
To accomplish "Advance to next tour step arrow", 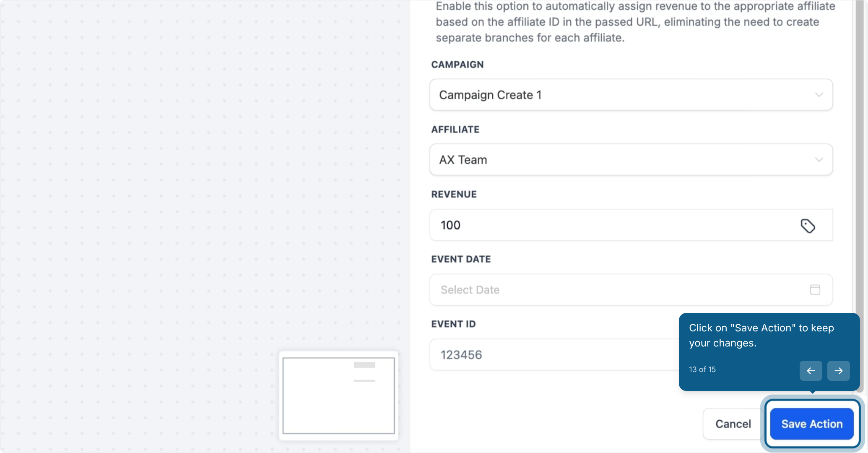I will 838,371.
